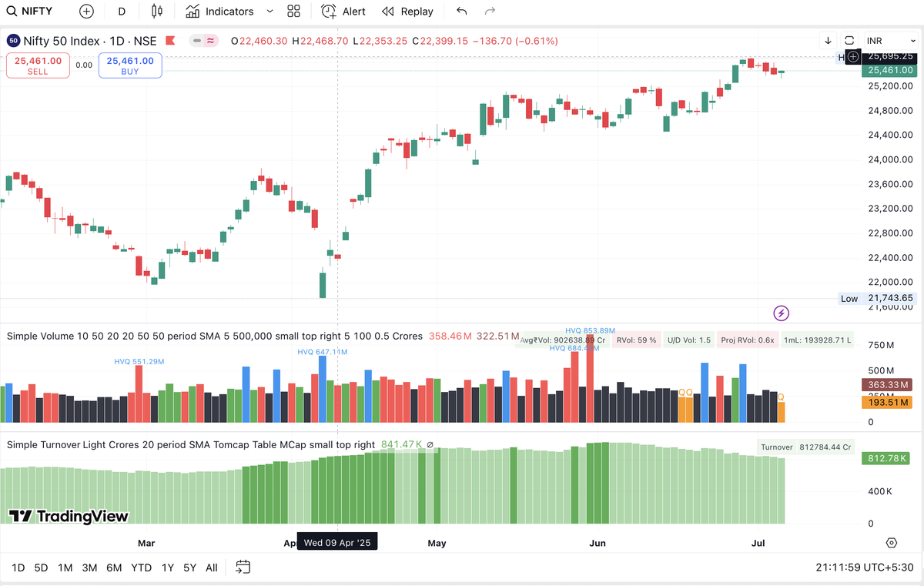
Task: Select the 5D date range
Action: (41, 568)
